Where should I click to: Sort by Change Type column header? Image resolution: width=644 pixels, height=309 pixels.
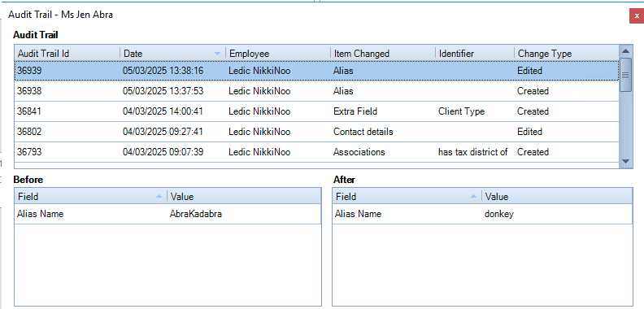(567, 54)
